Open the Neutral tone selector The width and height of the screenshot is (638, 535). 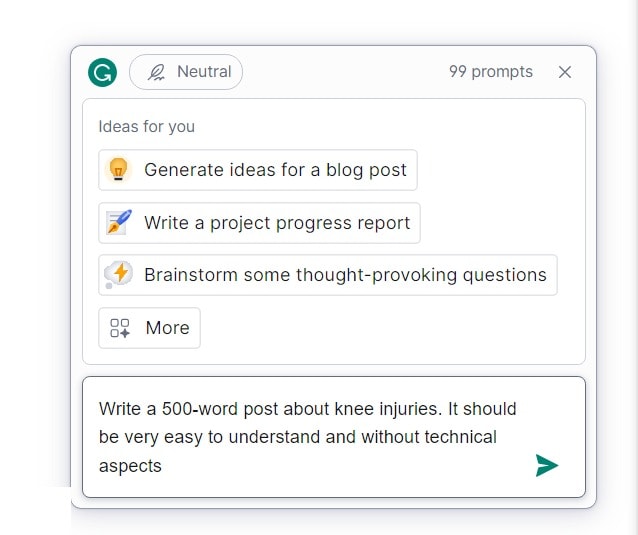tap(186, 72)
